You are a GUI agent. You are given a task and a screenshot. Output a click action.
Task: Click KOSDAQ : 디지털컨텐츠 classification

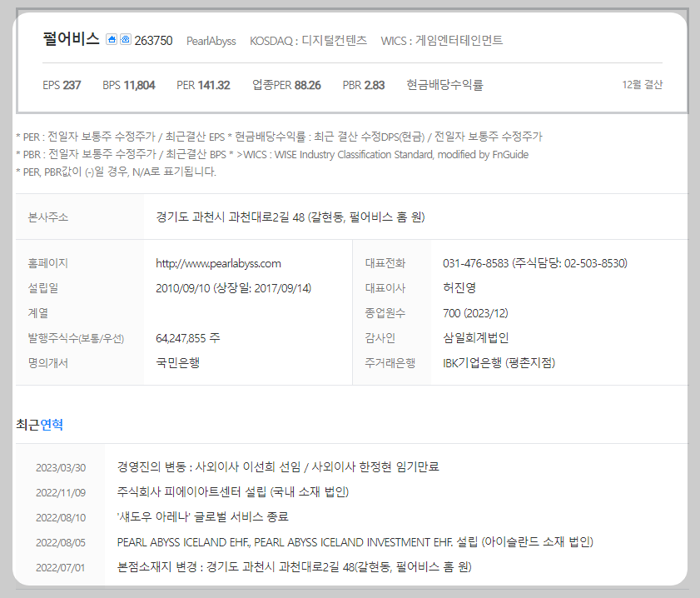309,41
